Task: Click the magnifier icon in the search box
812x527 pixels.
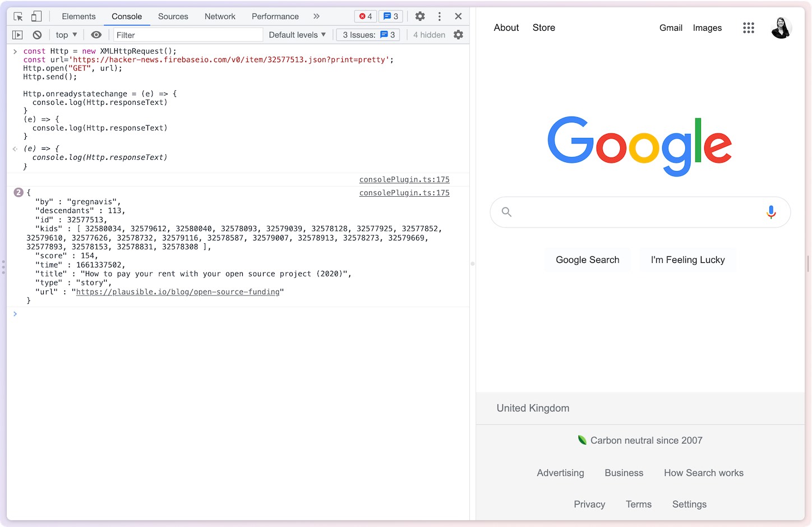Action: click(506, 212)
